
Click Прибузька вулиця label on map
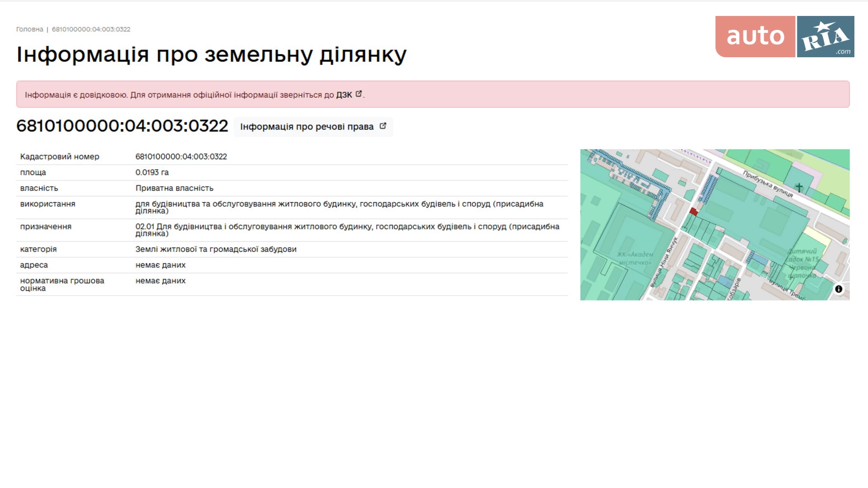pyautogui.click(x=768, y=183)
